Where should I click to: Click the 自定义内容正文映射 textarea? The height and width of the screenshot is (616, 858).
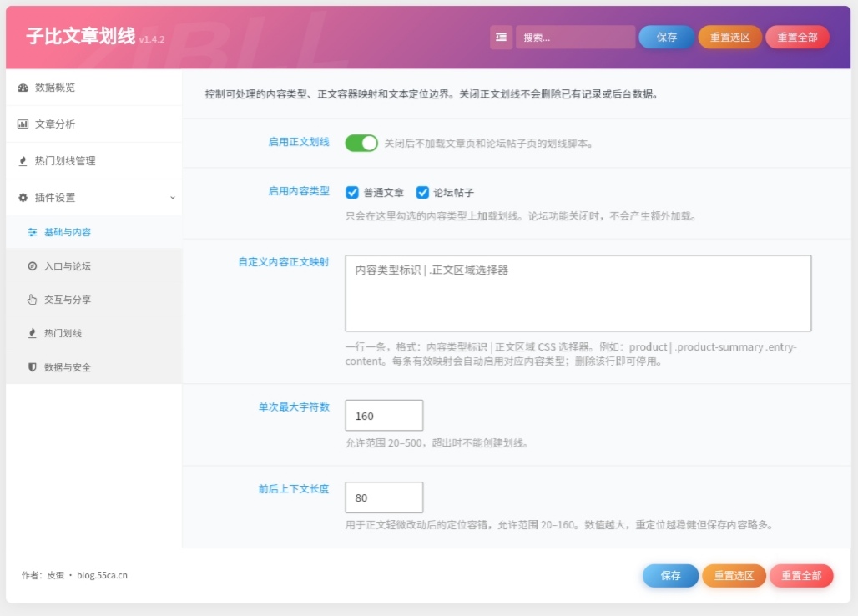[x=578, y=293]
